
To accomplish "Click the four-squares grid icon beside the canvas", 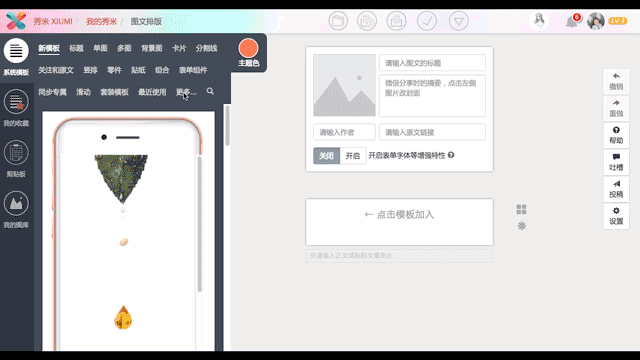I will pyautogui.click(x=521, y=209).
